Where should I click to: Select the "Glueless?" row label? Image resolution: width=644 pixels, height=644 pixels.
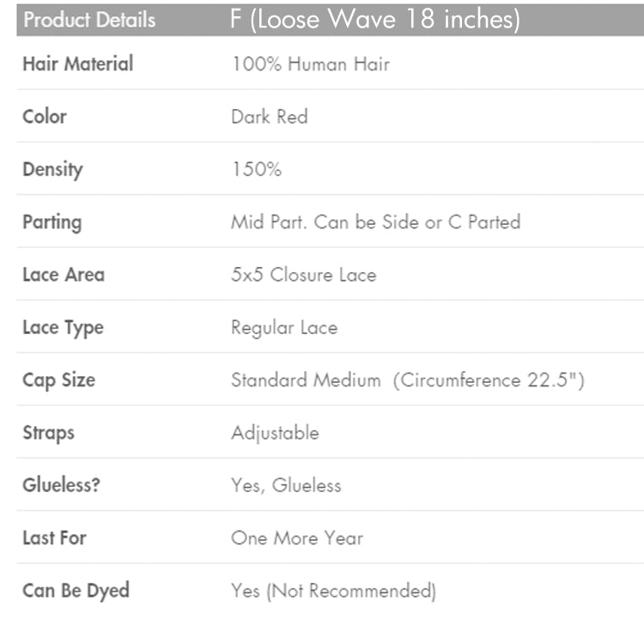pyautogui.click(x=61, y=485)
